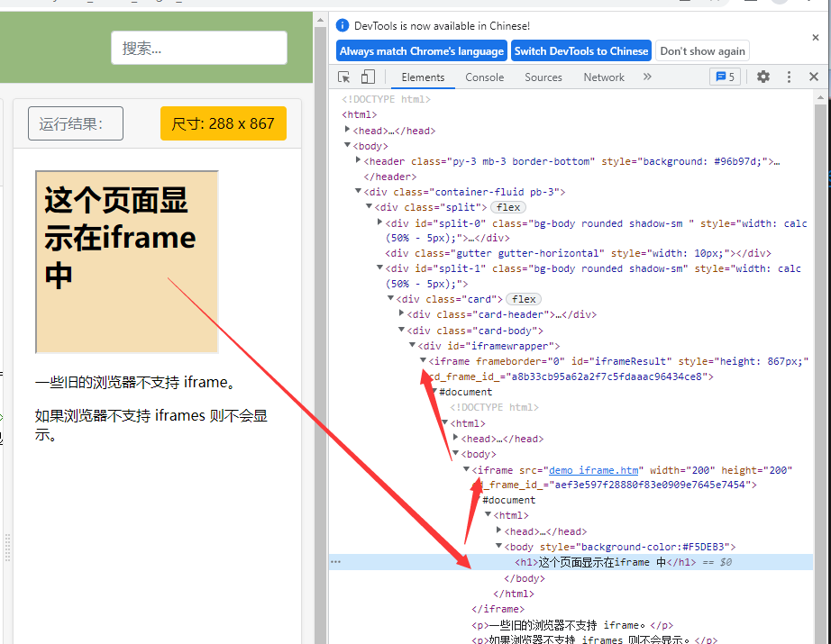Dismiss the DevTools Chinese language banner

pyautogui.click(x=815, y=38)
